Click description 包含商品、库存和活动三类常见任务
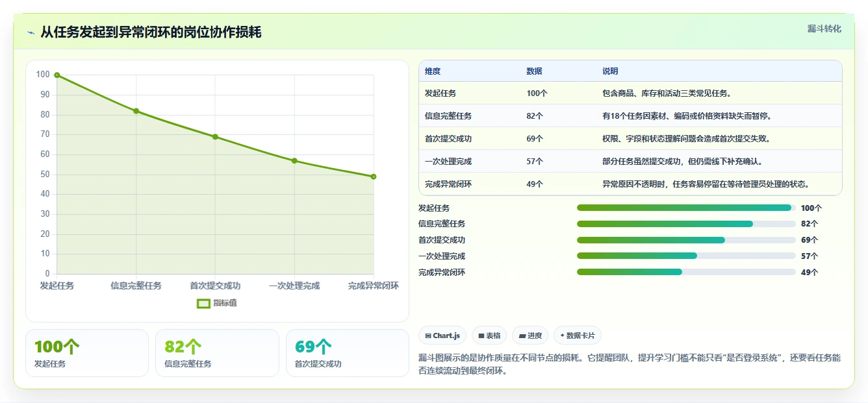Image resolution: width=868 pixels, height=403 pixels. pyautogui.click(x=667, y=93)
